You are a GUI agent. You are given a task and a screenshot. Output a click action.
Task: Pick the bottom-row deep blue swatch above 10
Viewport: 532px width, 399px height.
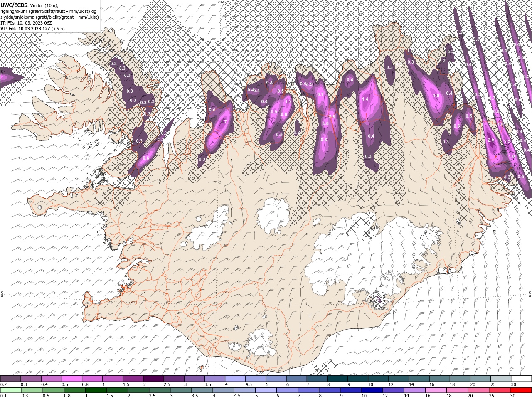pos(372,390)
